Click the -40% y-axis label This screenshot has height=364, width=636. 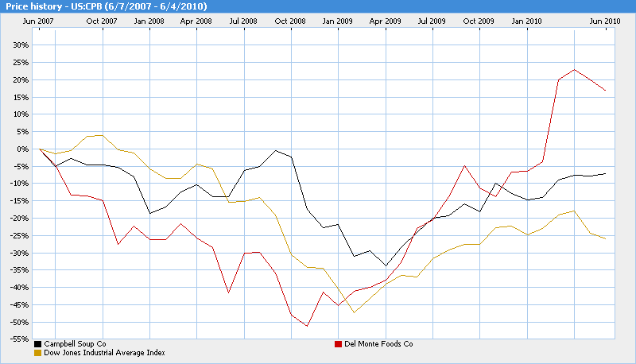21,288
